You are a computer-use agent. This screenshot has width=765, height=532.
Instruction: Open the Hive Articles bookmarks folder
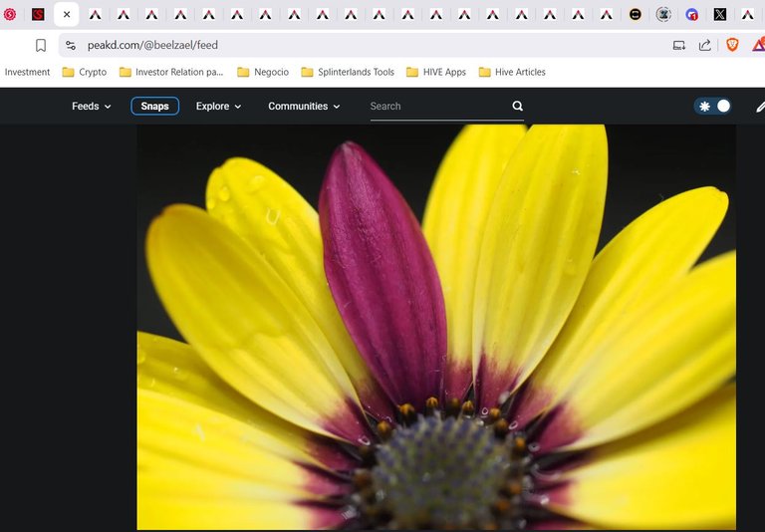(x=512, y=73)
